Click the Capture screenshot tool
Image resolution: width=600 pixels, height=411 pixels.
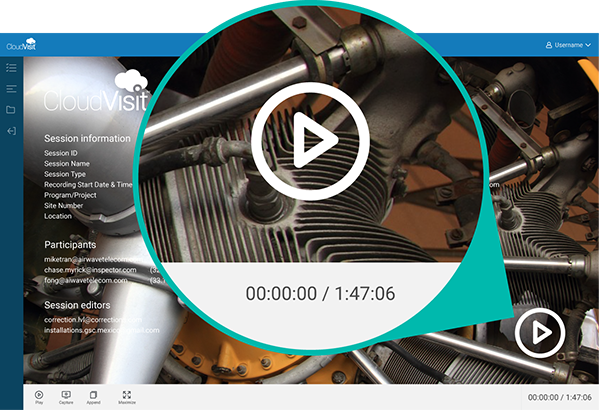click(x=66, y=397)
